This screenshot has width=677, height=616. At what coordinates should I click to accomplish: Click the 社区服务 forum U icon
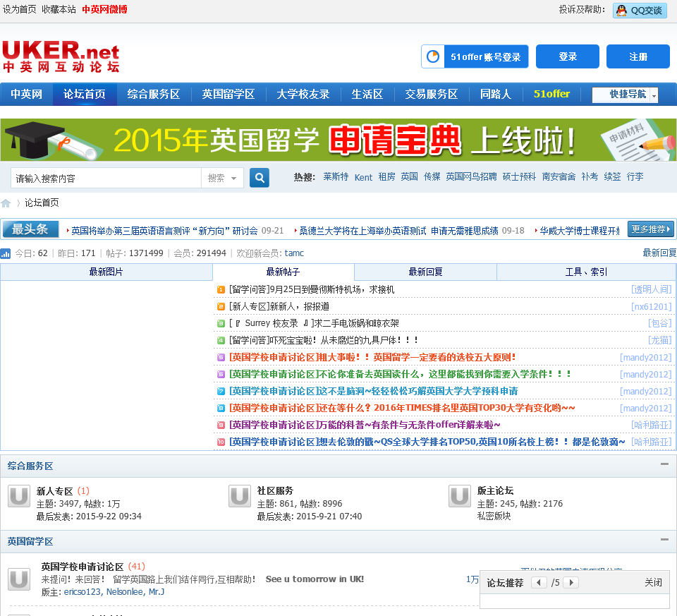(x=240, y=496)
